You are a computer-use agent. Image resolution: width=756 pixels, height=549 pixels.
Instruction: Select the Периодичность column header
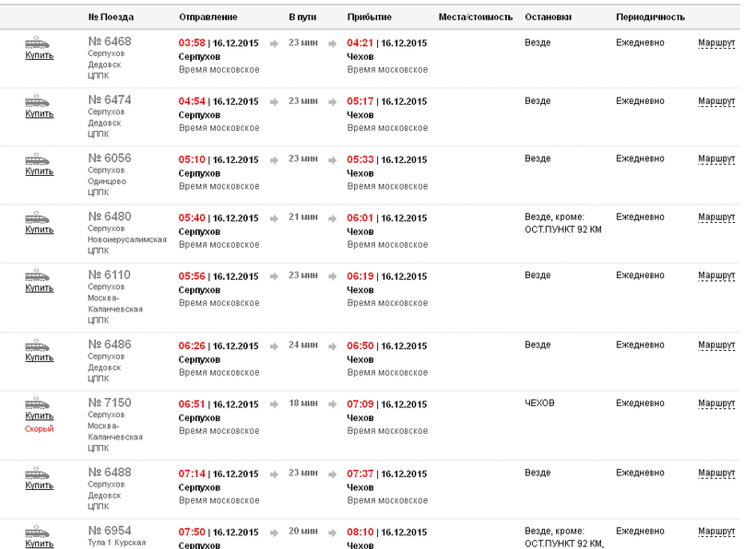click(x=650, y=18)
